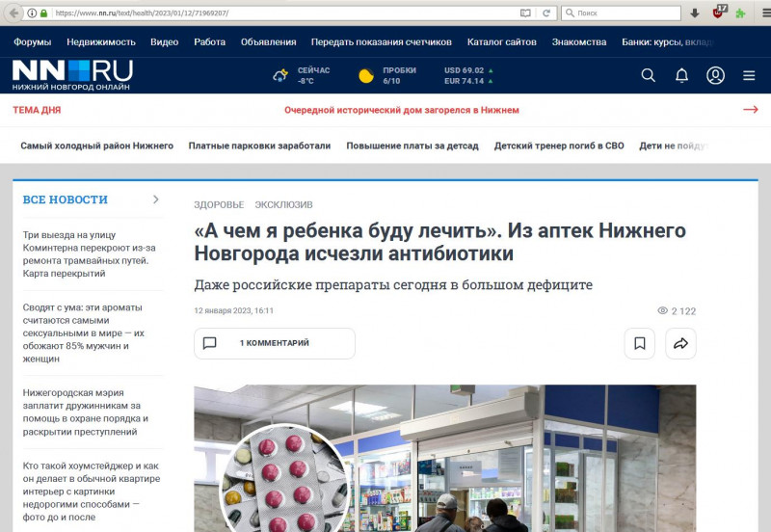Open headline about historic house fire
Screen dimensions: 771x532
click(x=401, y=110)
